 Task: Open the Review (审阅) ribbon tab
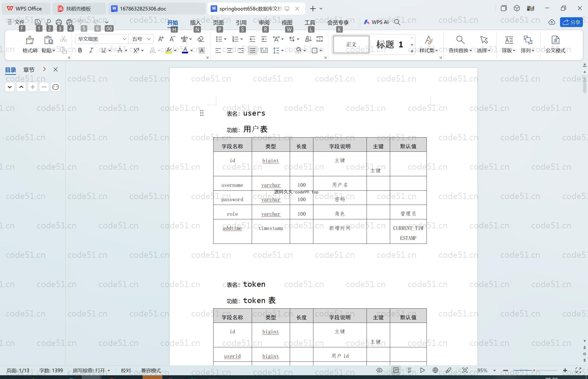(264, 22)
